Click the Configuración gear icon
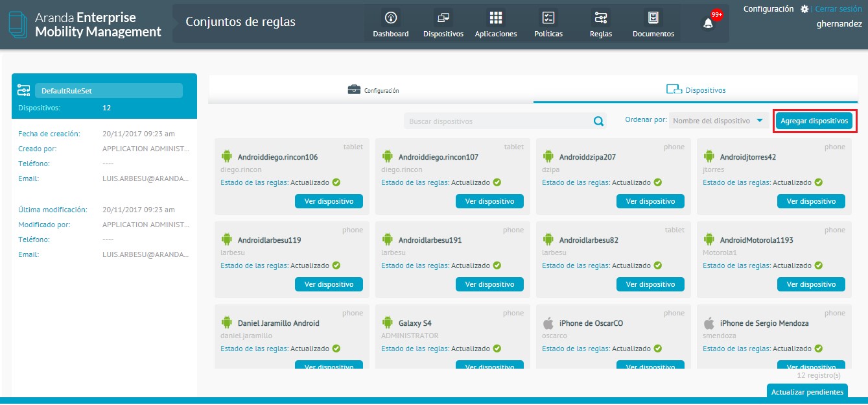Image resolution: width=868 pixels, height=405 pixels. coord(804,9)
